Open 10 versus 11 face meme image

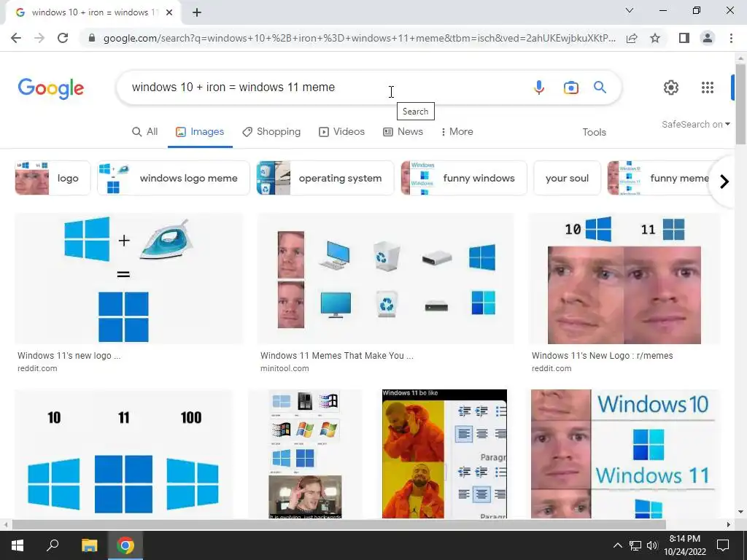click(x=624, y=279)
